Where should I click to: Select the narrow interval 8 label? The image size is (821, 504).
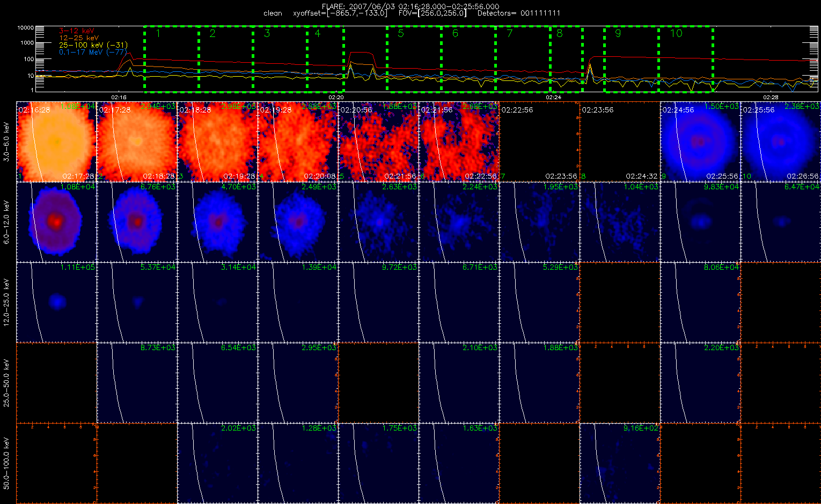(560, 33)
